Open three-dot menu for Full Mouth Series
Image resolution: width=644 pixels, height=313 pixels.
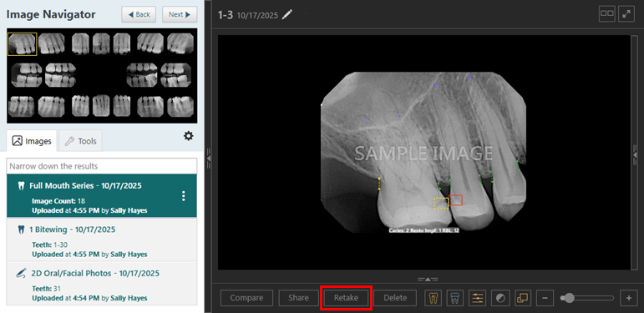click(184, 196)
